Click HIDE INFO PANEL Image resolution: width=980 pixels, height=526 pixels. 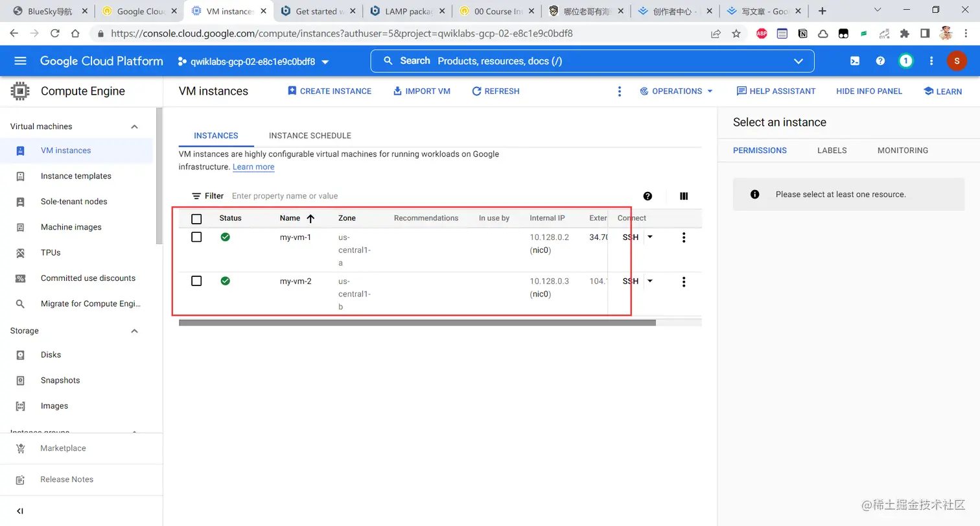[x=869, y=91]
